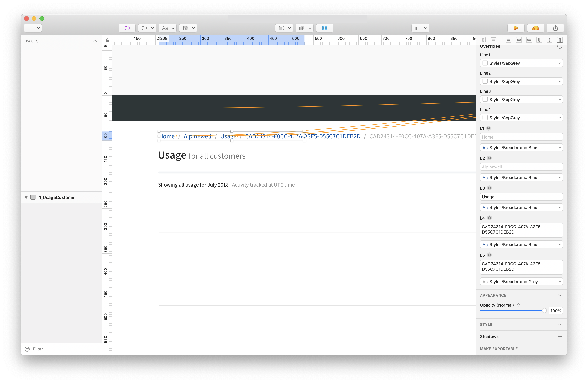Add a shadow using the Shadows plus button

[560, 336]
